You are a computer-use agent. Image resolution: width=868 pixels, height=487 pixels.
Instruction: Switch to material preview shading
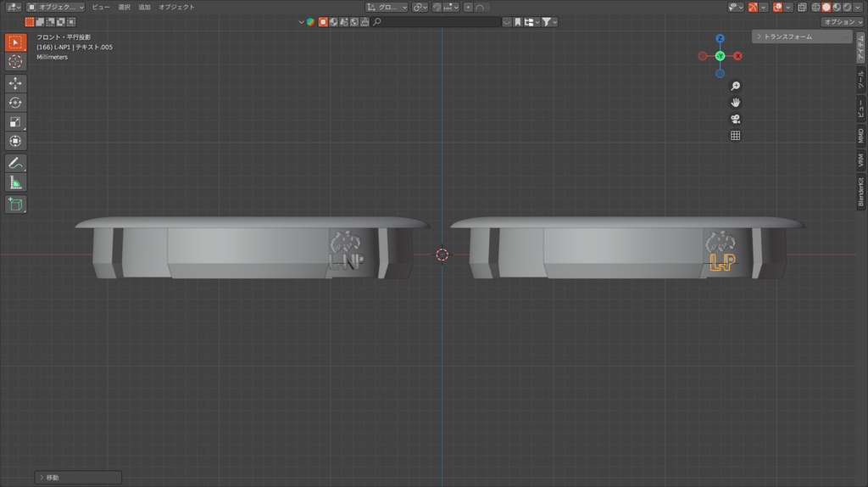point(837,7)
